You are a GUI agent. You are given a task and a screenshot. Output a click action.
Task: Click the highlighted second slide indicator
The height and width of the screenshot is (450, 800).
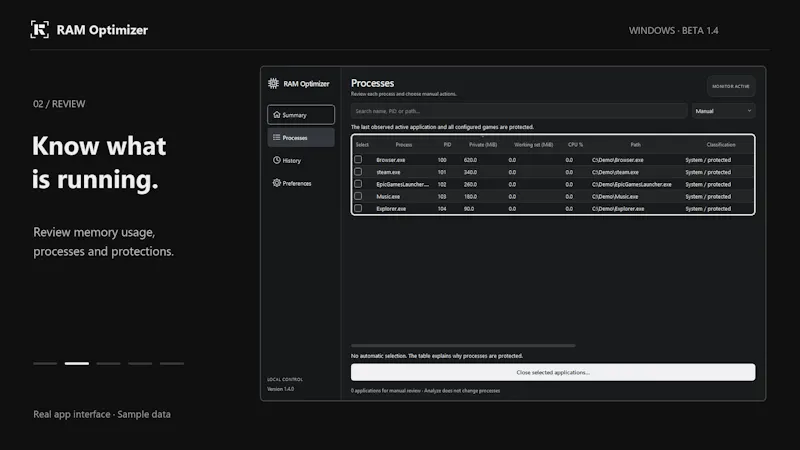point(77,363)
